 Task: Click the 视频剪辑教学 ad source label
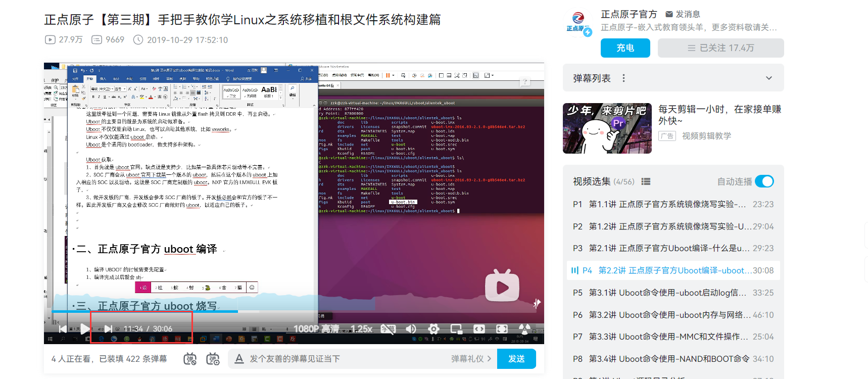point(706,136)
